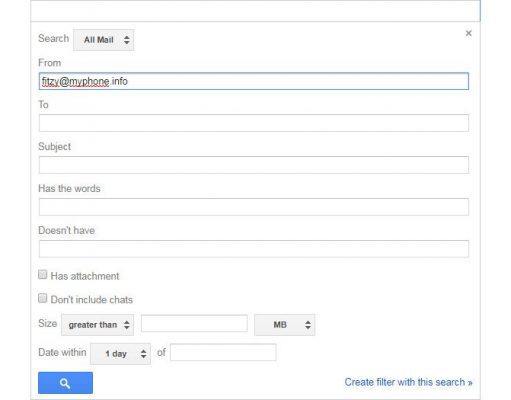Click the blue magnifier search button
Viewport: 511px width, 400px height.
(65, 383)
